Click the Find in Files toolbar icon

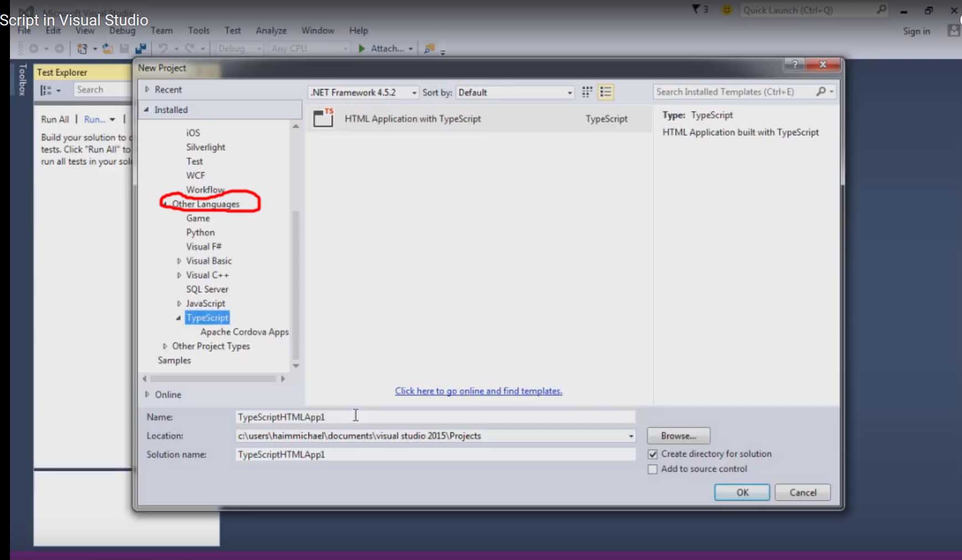pos(429,49)
